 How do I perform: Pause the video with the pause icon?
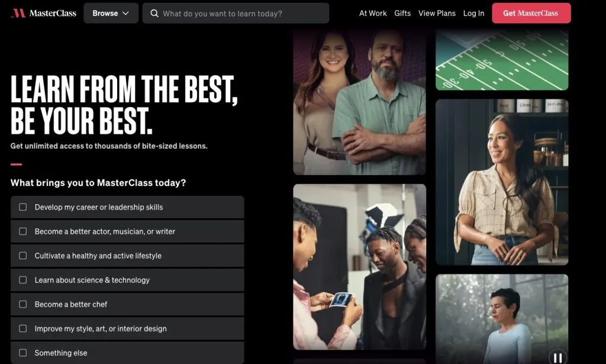click(557, 357)
